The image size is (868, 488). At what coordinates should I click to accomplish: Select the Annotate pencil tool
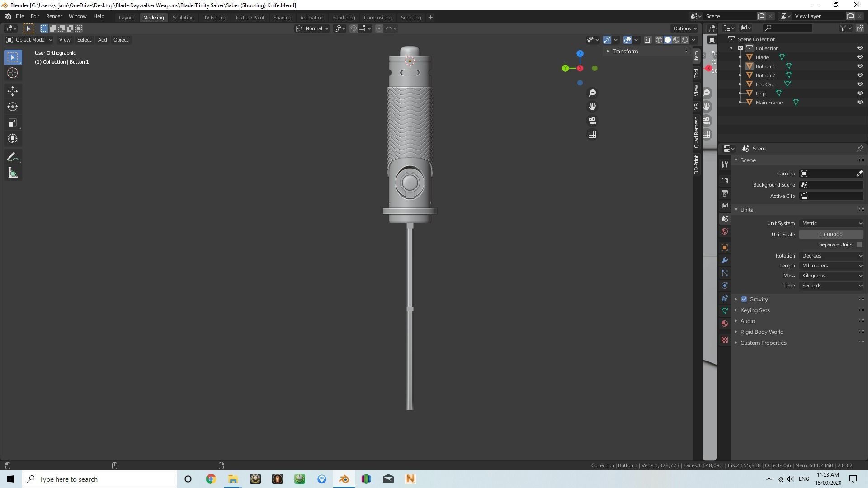13,157
